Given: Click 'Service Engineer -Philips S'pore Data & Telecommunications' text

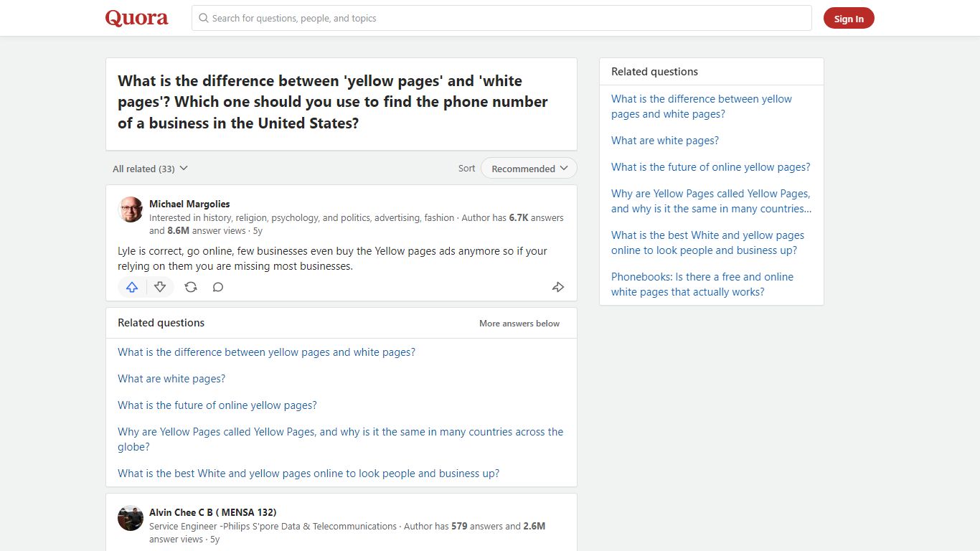Looking at the screenshot, I should [x=273, y=526].
